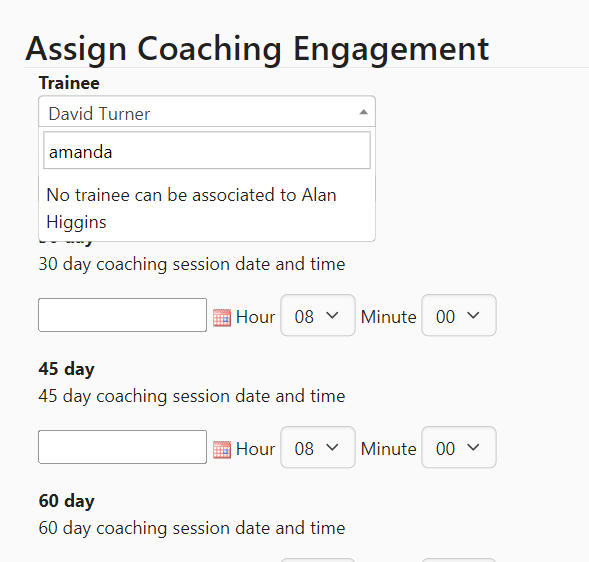Click the bold 45 day label
The image size is (589, 562).
(66, 369)
